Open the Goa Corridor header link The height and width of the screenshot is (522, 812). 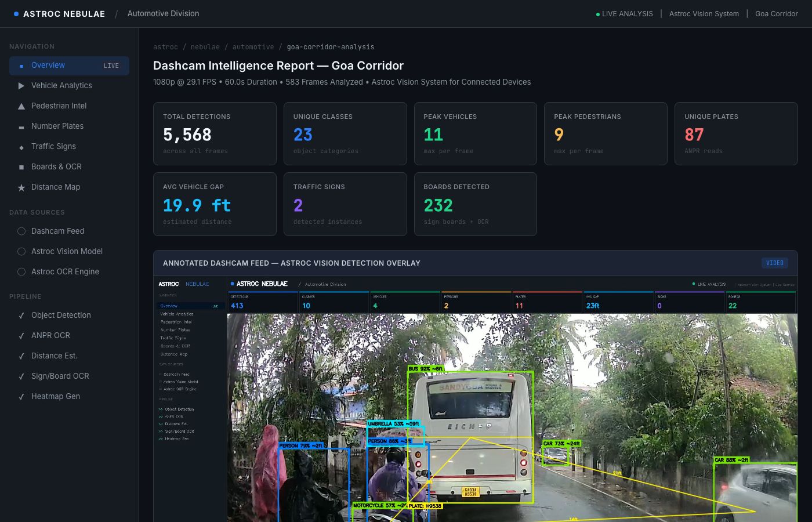point(776,14)
